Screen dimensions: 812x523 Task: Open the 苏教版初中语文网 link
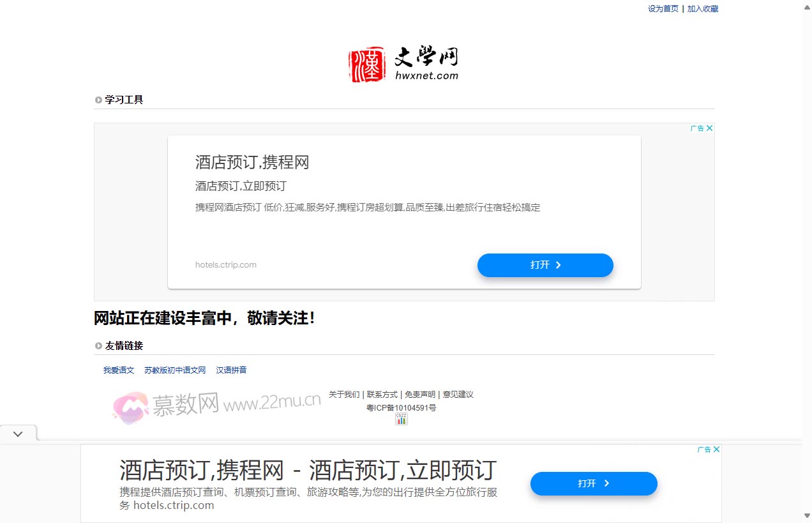coord(175,370)
